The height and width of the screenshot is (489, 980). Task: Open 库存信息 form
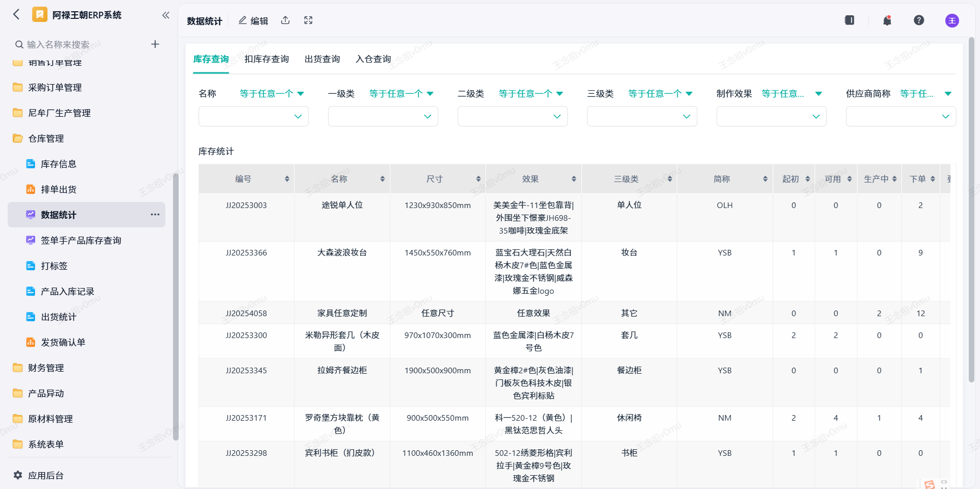[x=87, y=164]
